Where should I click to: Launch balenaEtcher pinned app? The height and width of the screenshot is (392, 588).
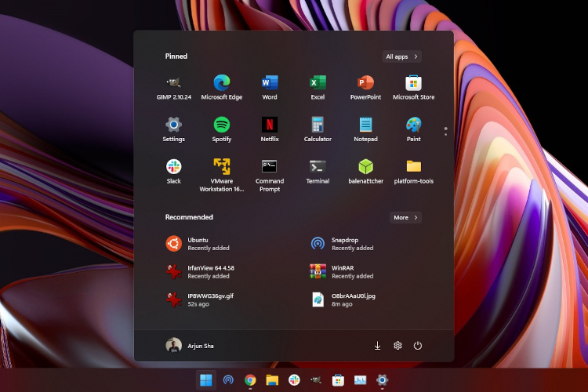[365, 172]
